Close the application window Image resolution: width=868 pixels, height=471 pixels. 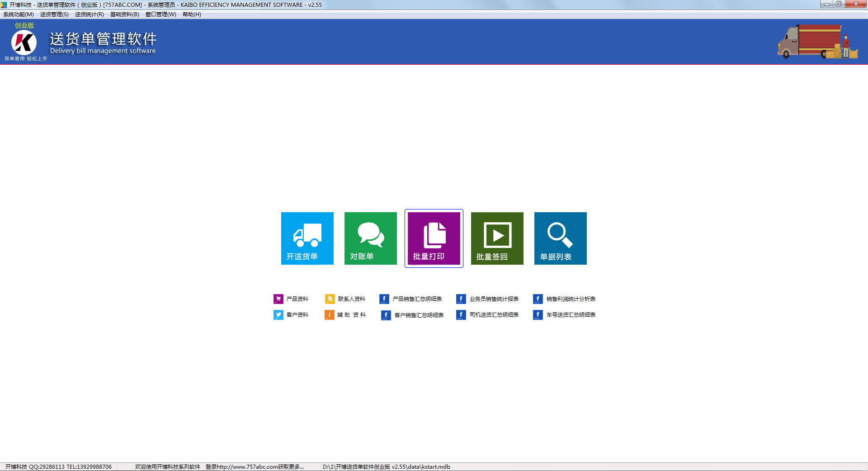click(855, 4)
